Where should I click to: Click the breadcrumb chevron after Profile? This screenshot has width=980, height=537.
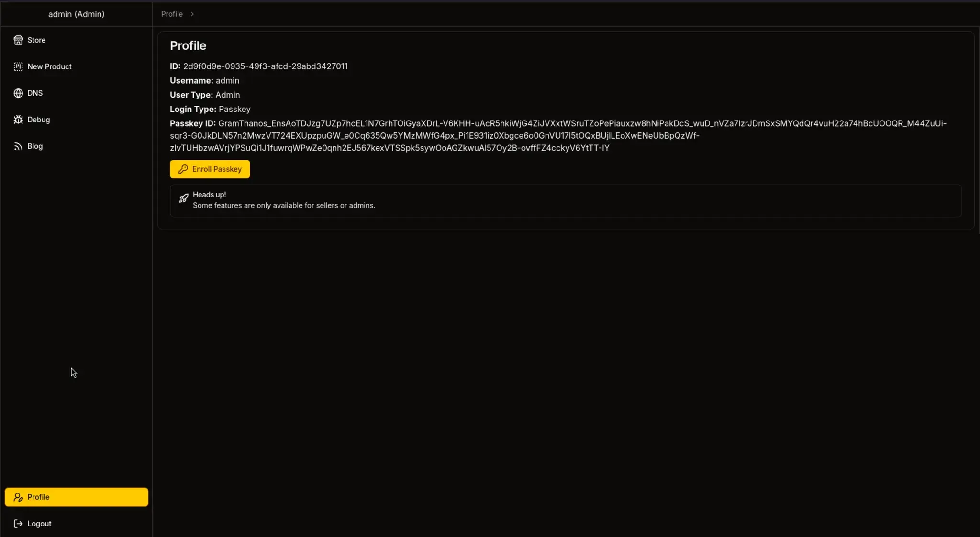[x=192, y=14]
